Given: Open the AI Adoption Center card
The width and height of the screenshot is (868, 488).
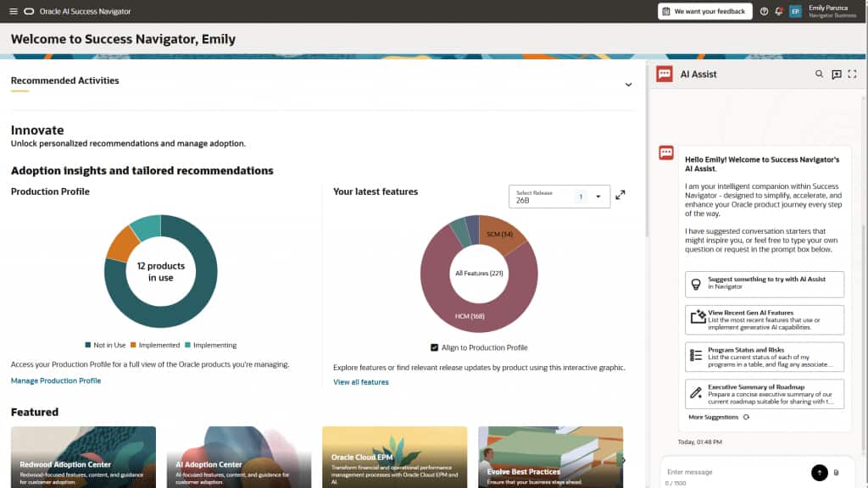Looking at the screenshot, I should tap(239, 457).
